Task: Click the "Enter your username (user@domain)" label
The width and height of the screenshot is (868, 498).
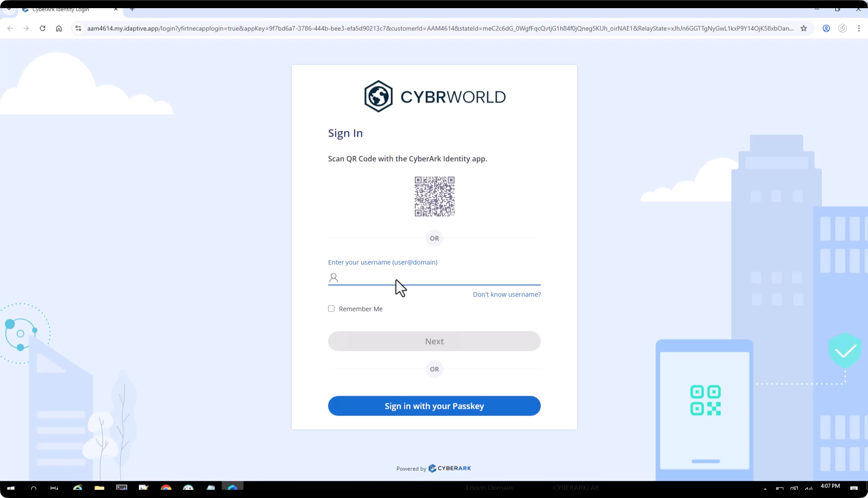Action: tap(382, 262)
